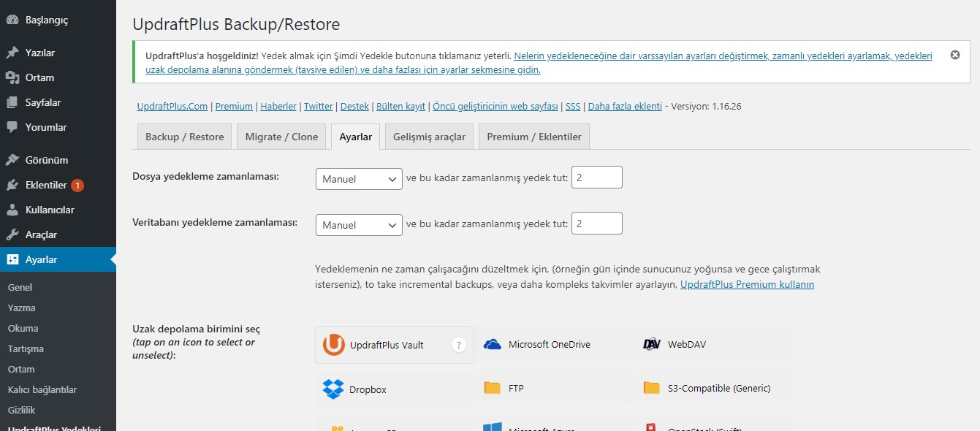Viewport: 980px width, 431px height.
Task: Select the Ayarlar tab
Action: pyautogui.click(x=356, y=137)
